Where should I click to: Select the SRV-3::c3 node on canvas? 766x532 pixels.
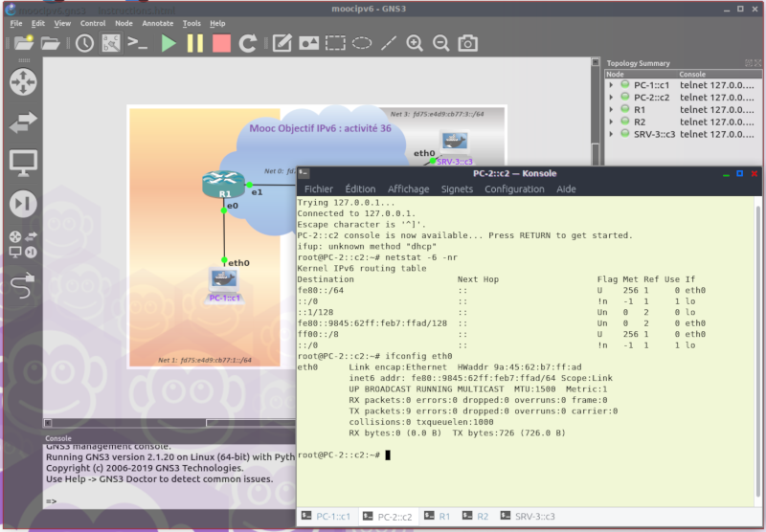455,147
